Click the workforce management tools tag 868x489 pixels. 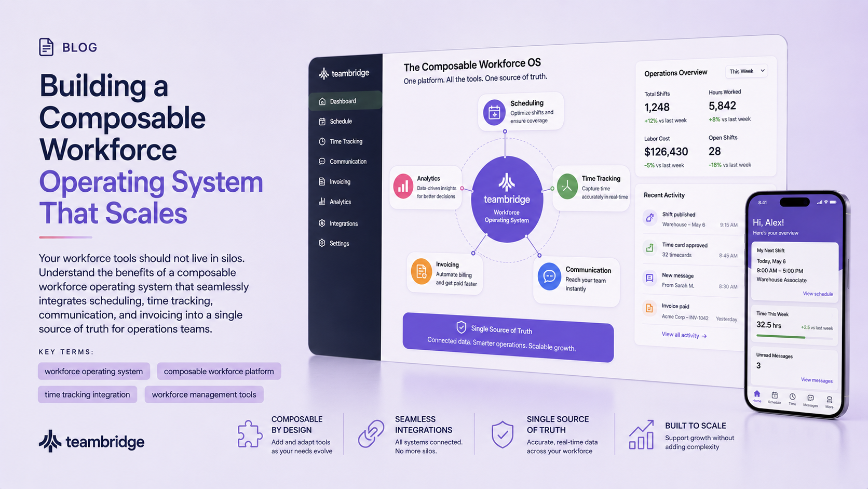click(204, 394)
